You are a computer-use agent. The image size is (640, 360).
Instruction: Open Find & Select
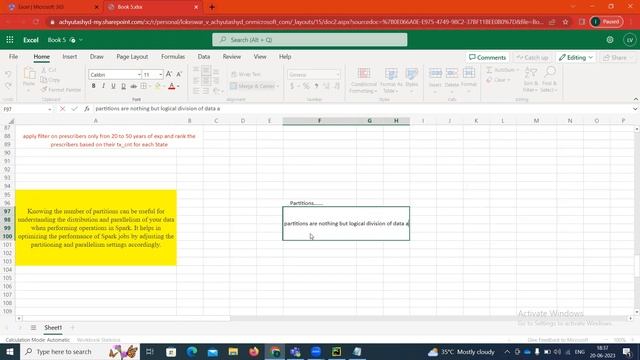pos(549,80)
